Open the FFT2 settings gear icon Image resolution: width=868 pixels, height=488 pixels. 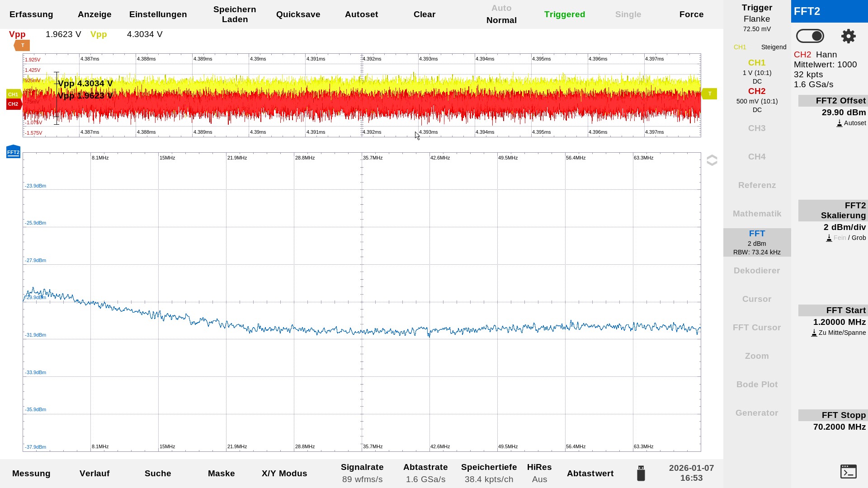(848, 36)
